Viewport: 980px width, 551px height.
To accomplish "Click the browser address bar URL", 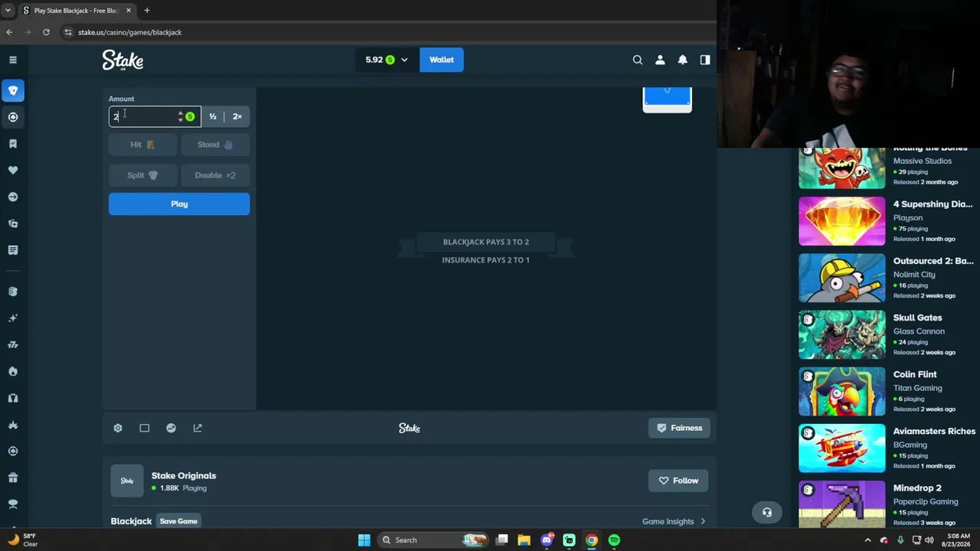I will [x=129, y=32].
